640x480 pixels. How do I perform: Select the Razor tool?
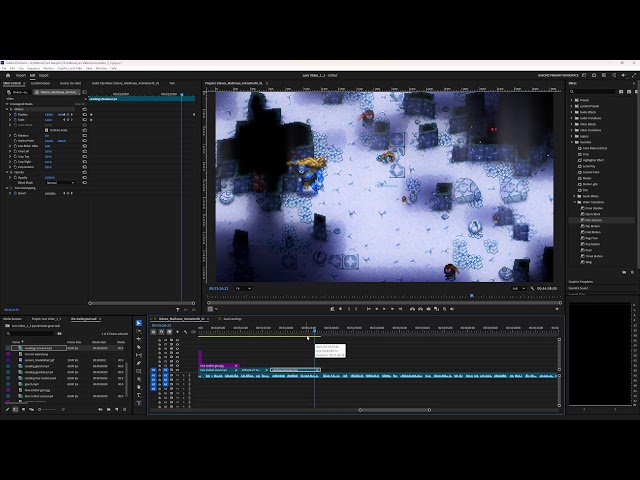(x=139, y=347)
